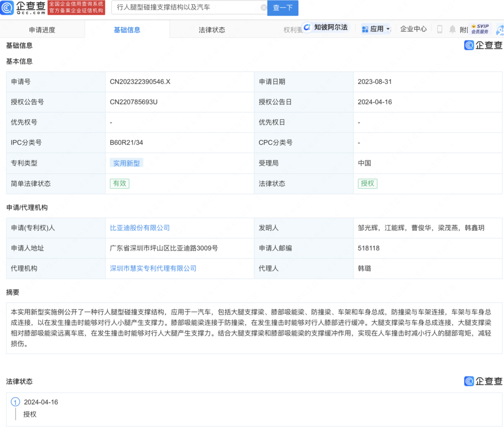Expand the 应用 dropdown arrow
Screen dimensions: 504x428
[387, 29]
